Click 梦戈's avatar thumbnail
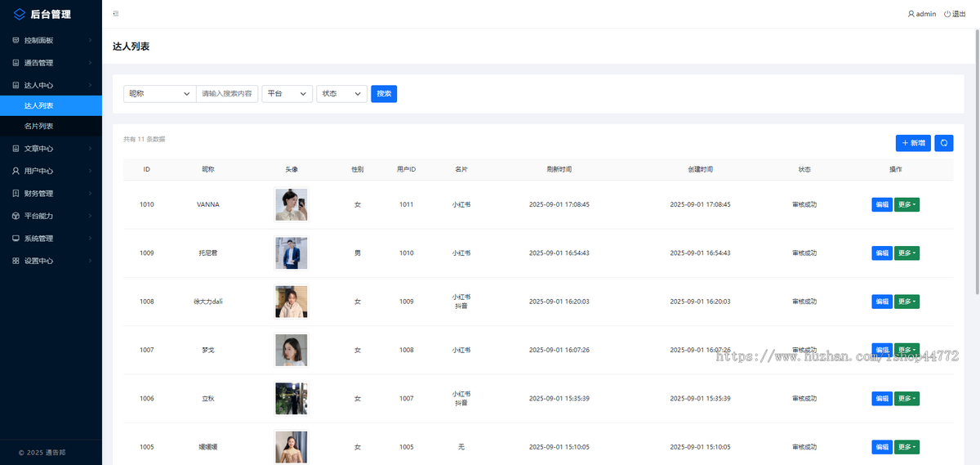 tap(292, 350)
